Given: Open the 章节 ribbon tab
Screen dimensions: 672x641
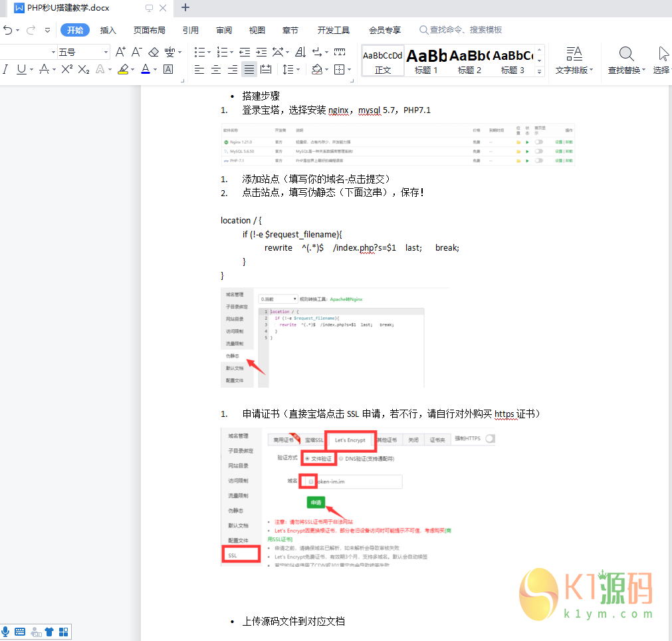Looking at the screenshot, I should (x=290, y=30).
